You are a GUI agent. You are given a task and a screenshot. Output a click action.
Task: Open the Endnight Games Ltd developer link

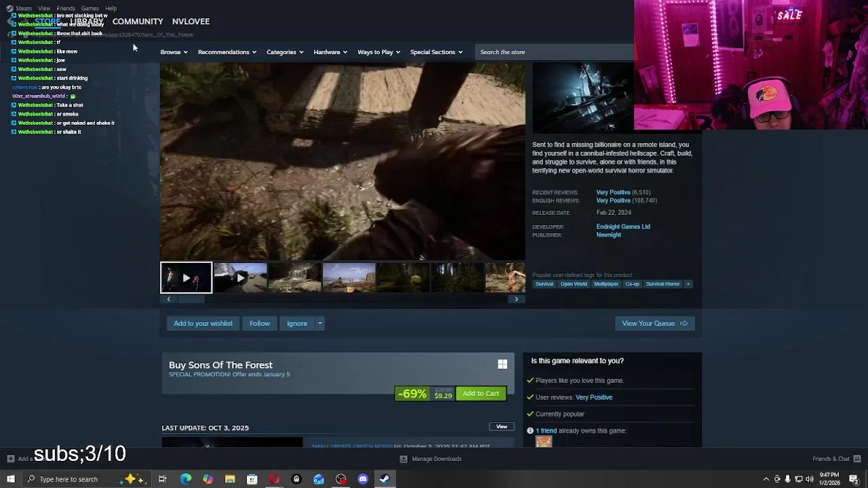(x=623, y=226)
